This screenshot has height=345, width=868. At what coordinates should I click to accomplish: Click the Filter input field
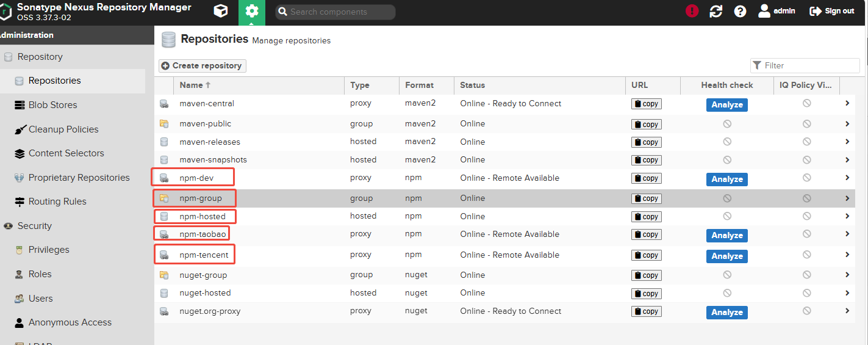[805, 65]
